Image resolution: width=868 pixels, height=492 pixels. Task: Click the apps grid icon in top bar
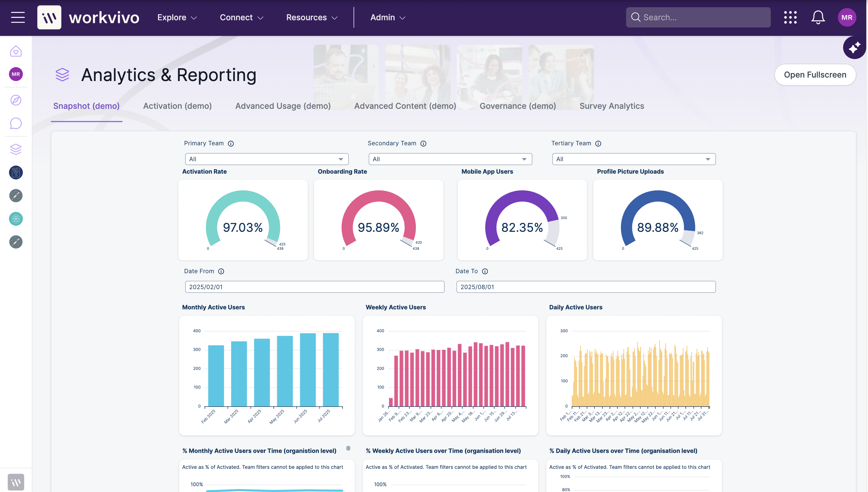790,17
